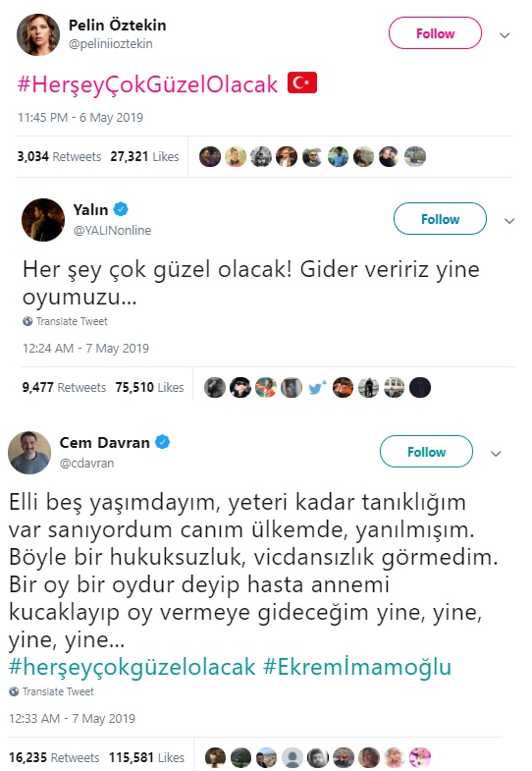The image size is (532, 771).
Task: Open Pelin Öztekin's profile avatar
Action: (x=38, y=35)
